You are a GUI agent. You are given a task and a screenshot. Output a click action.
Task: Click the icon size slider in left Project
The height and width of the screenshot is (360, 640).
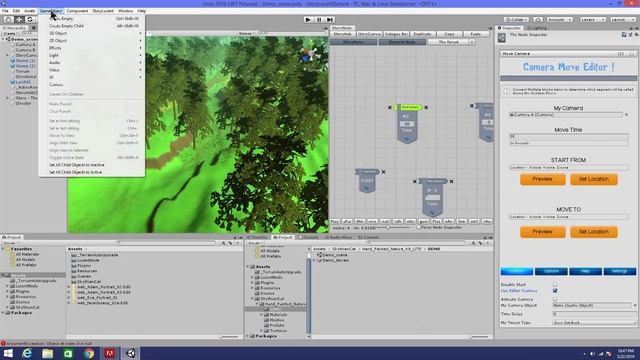coord(229,337)
